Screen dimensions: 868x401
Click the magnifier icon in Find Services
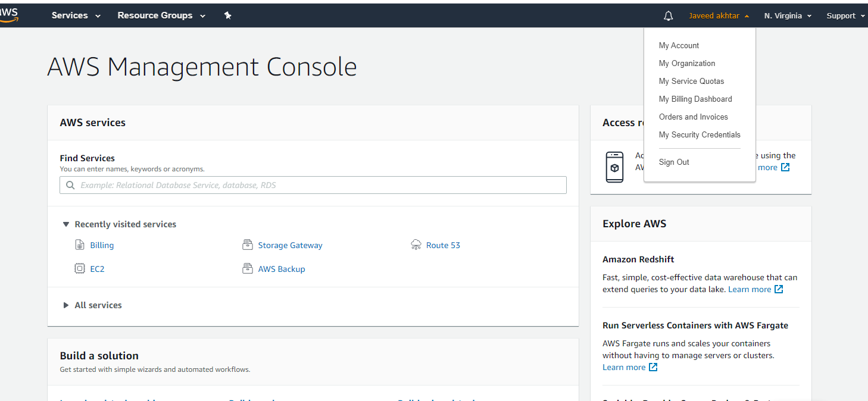coord(71,185)
